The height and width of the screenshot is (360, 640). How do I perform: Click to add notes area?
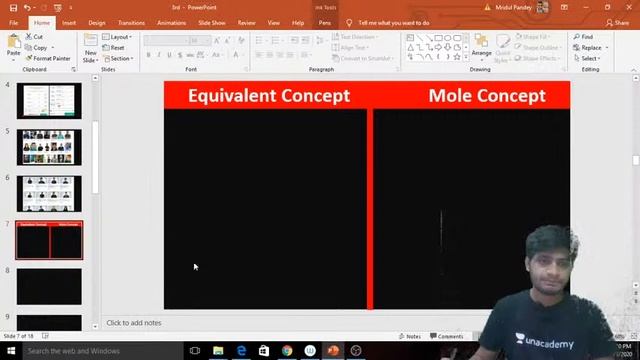click(x=134, y=323)
